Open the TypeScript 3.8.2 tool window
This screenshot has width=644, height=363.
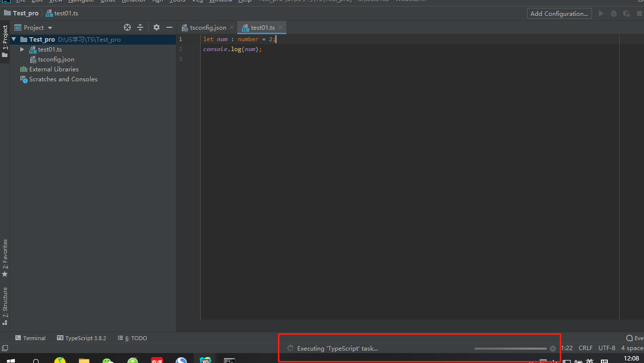click(x=82, y=338)
